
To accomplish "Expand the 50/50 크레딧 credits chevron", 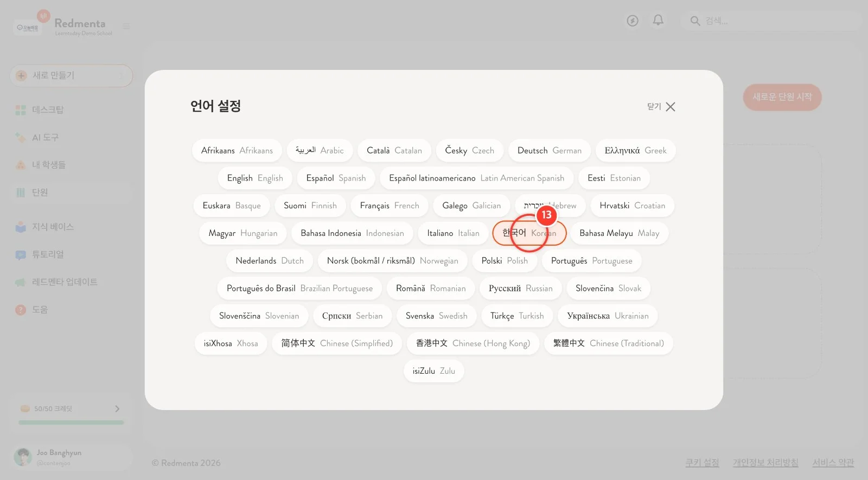I will point(117,408).
